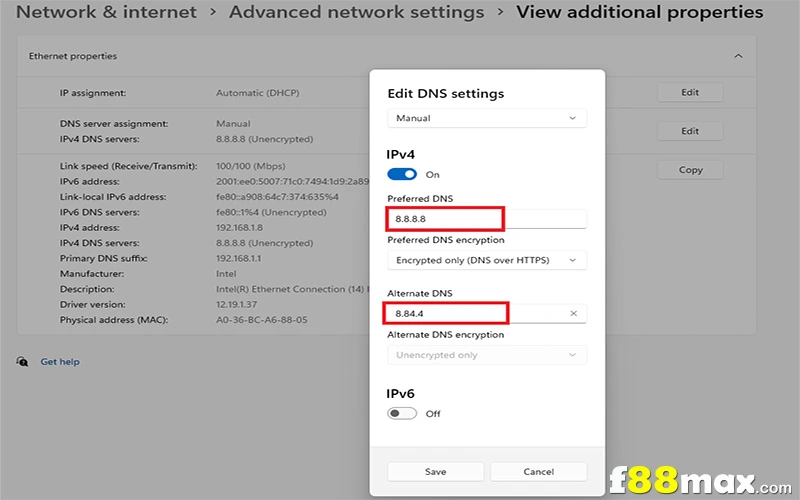Open the Manual DNS mode dropdown
The image size is (800, 500).
click(x=487, y=118)
